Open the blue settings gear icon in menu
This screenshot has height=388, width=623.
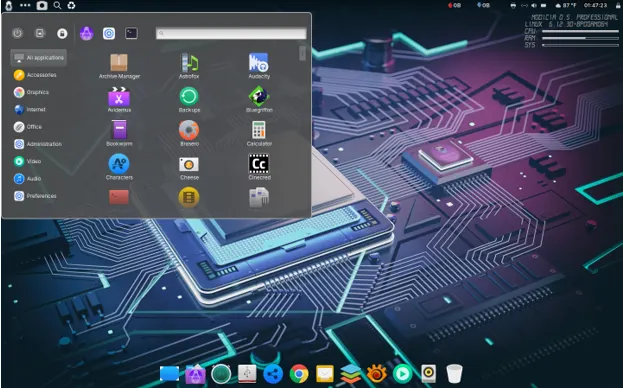pos(109,33)
